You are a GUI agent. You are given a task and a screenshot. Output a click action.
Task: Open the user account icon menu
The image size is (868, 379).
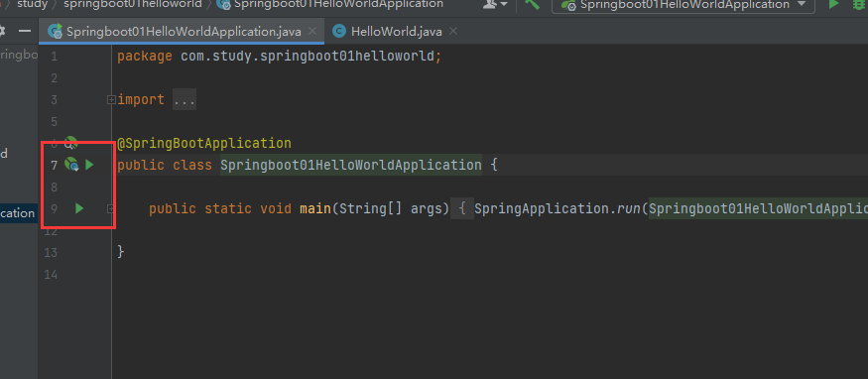494,4
